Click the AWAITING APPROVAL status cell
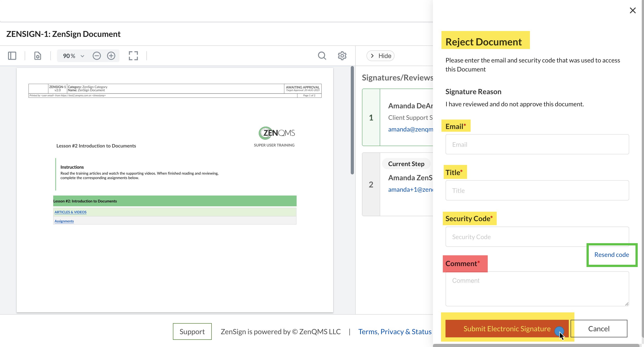Screen dimensions: 644x347 (x=303, y=89)
